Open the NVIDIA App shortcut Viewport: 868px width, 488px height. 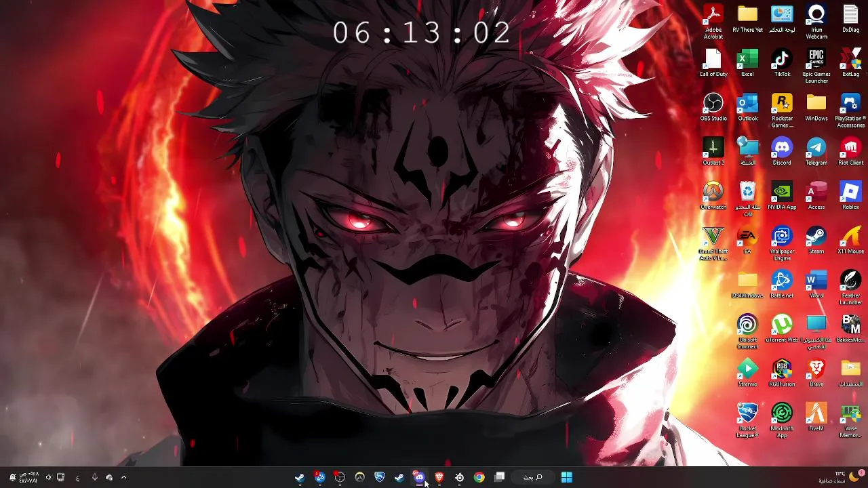coord(782,195)
